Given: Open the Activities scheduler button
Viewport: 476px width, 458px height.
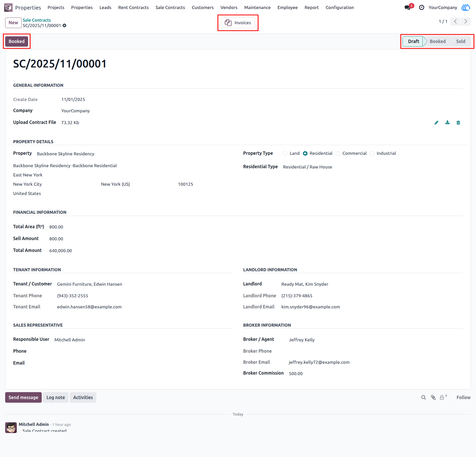Looking at the screenshot, I should [83, 397].
